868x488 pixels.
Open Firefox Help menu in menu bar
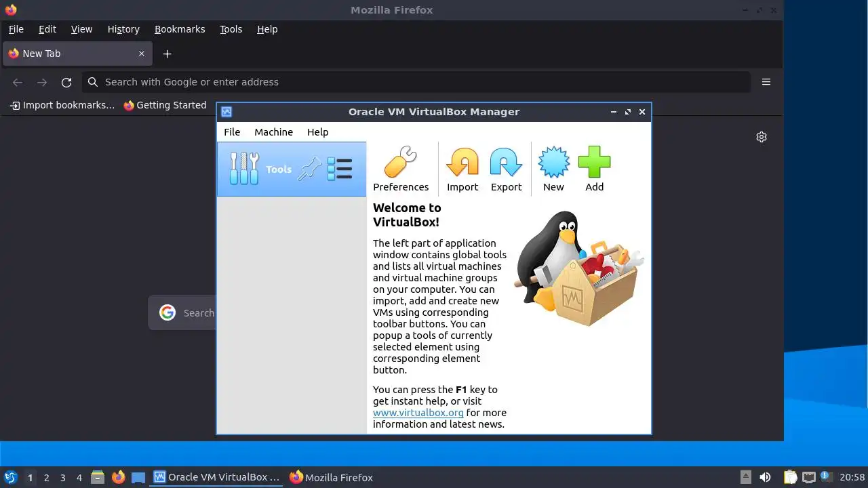pos(267,29)
